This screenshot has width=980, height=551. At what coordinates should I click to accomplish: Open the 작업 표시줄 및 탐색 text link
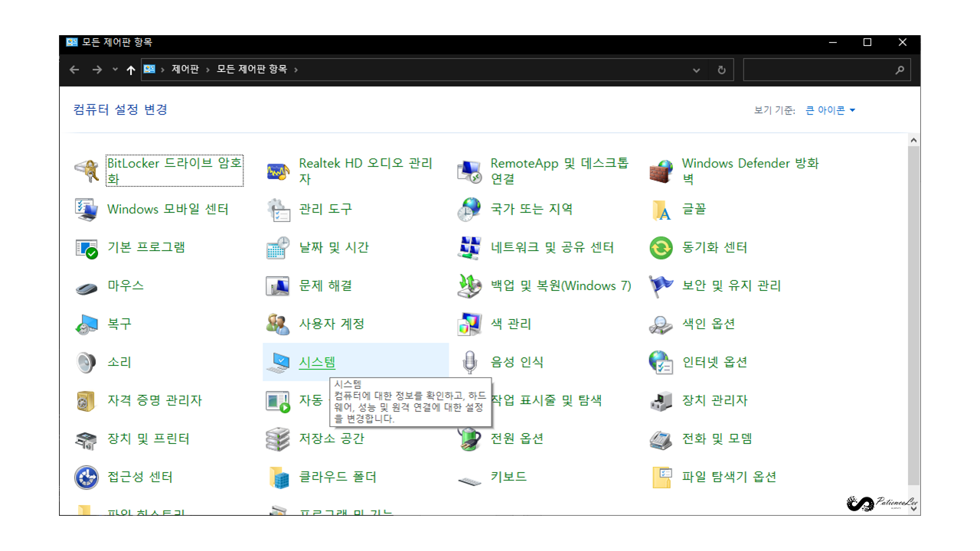(547, 401)
